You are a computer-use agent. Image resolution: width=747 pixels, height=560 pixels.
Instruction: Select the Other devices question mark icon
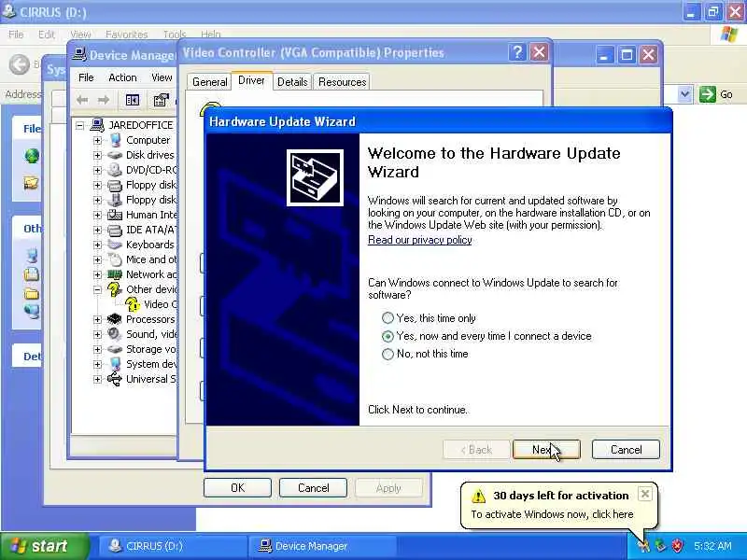tap(114, 289)
